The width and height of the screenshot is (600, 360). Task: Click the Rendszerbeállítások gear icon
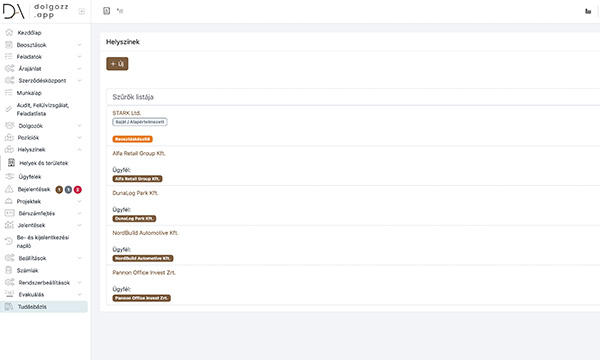click(x=10, y=282)
